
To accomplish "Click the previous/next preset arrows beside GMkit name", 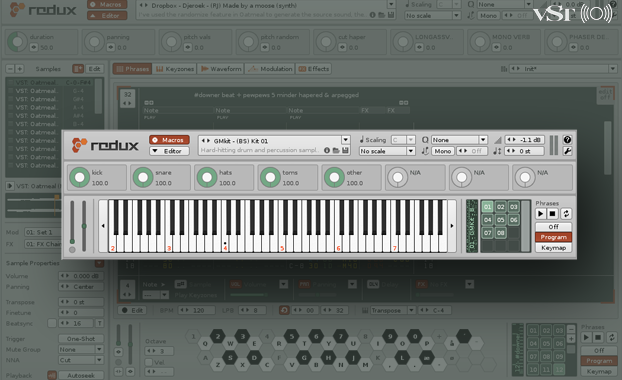I will point(205,140).
